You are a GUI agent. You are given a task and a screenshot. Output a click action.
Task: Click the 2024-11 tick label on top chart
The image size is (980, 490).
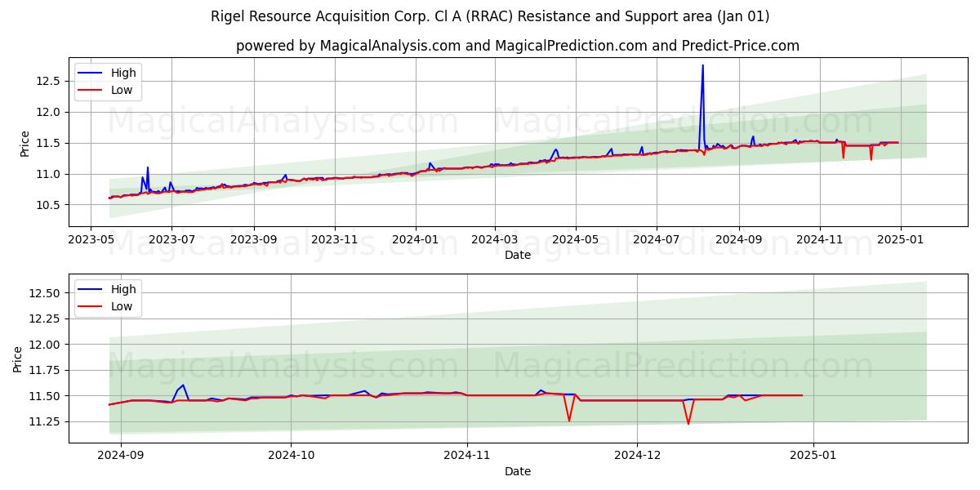coord(819,239)
